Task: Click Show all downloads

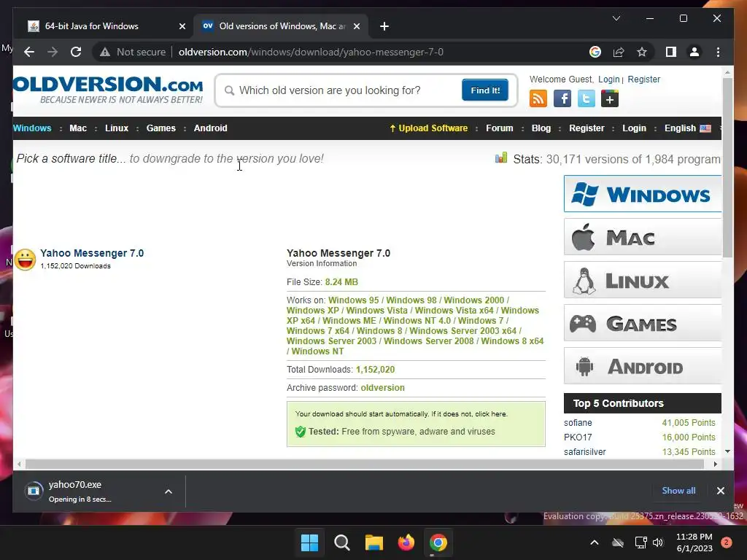Action: [x=678, y=491]
